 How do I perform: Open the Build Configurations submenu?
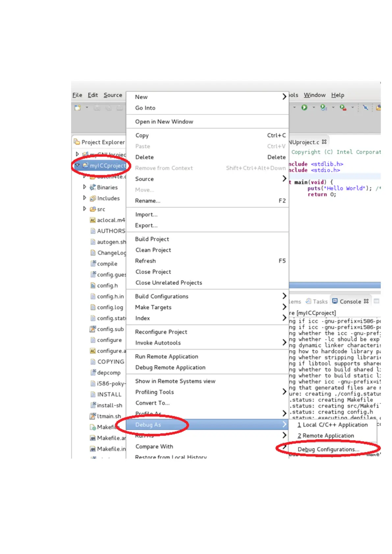(x=207, y=296)
